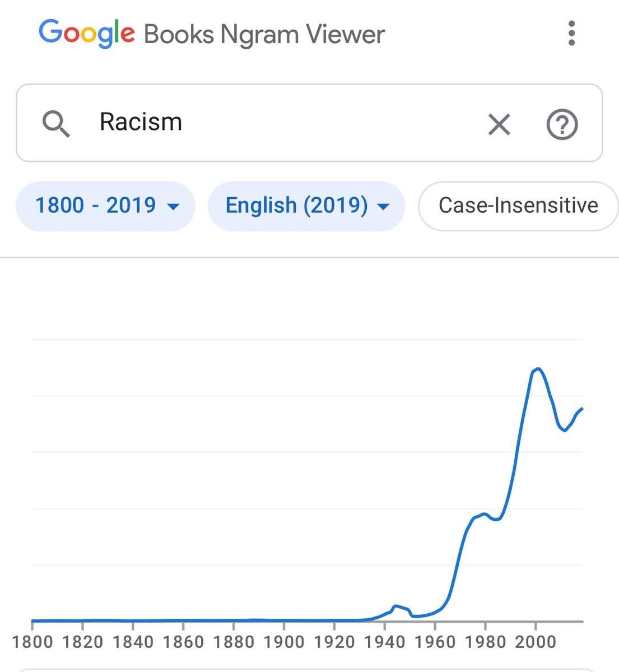Click the 1940 x-axis label
Screen dimensions: 619x672
(x=384, y=642)
